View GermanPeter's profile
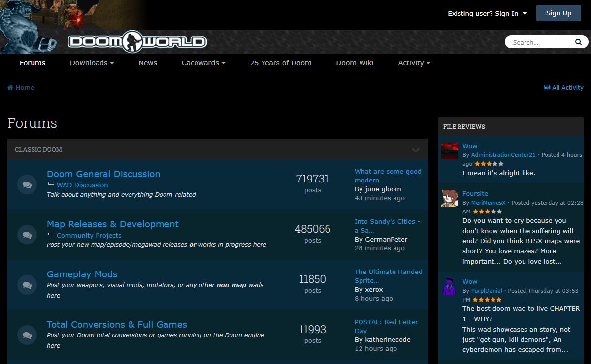 (386, 239)
